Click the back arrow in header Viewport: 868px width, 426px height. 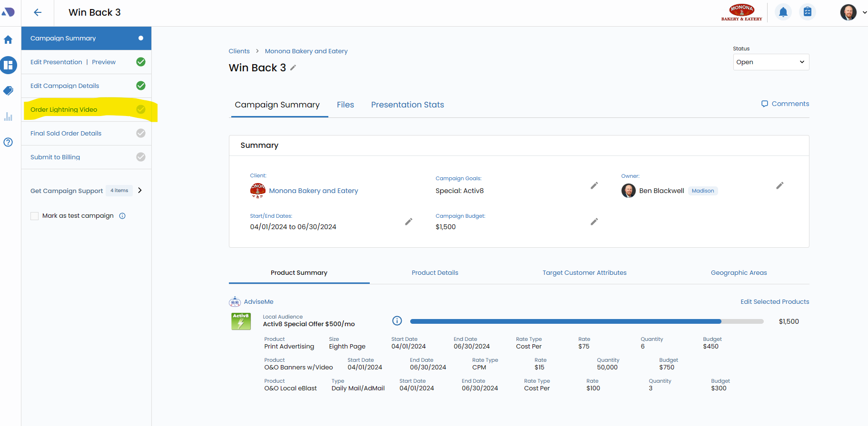click(38, 13)
